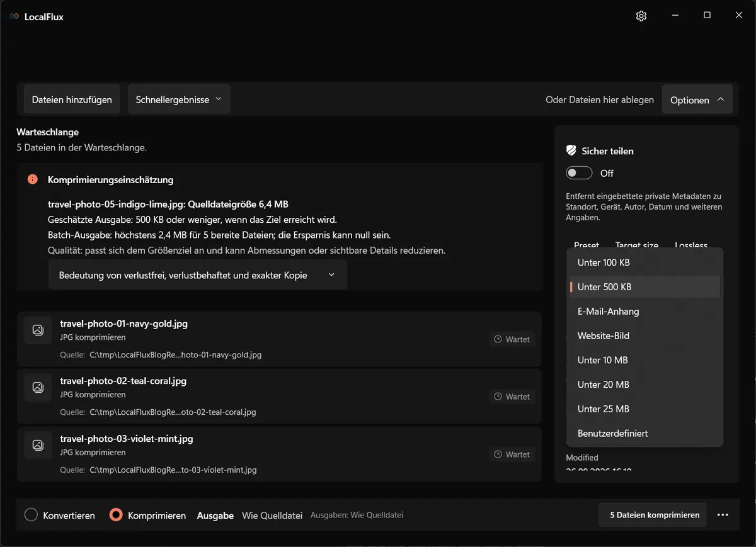Maximize the LocalFlux window
The width and height of the screenshot is (756, 547).
pos(707,16)
